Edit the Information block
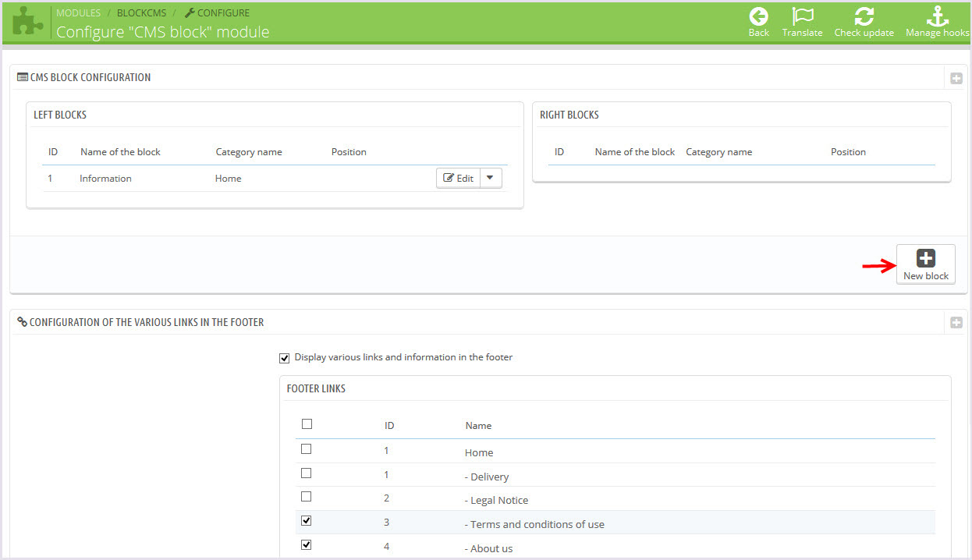972x560 pixels. pyautogui.click(x=459, y=178)
